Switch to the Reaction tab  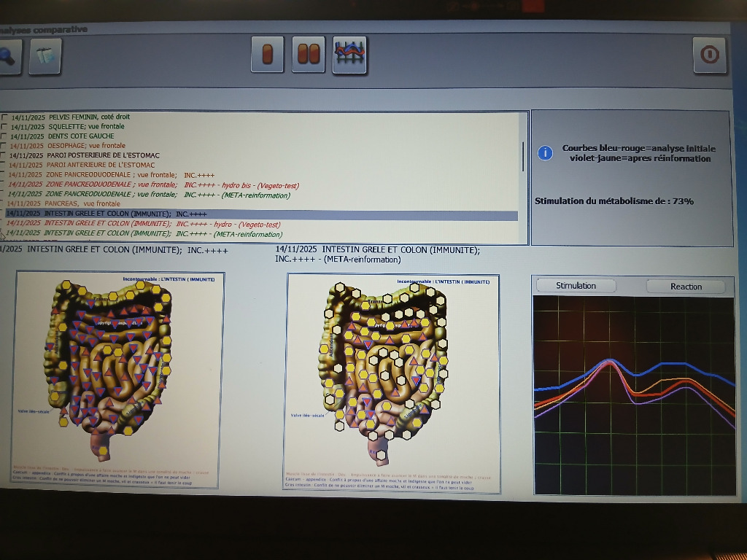685,287
